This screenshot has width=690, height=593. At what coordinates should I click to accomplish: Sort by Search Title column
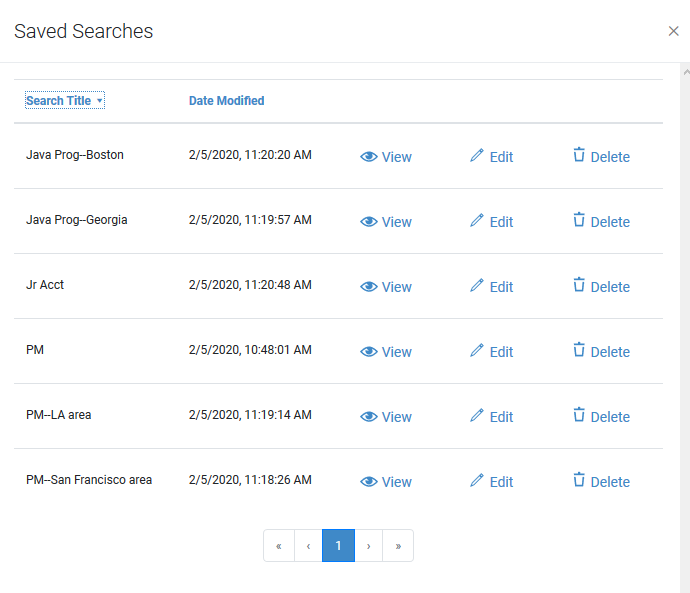58,101
